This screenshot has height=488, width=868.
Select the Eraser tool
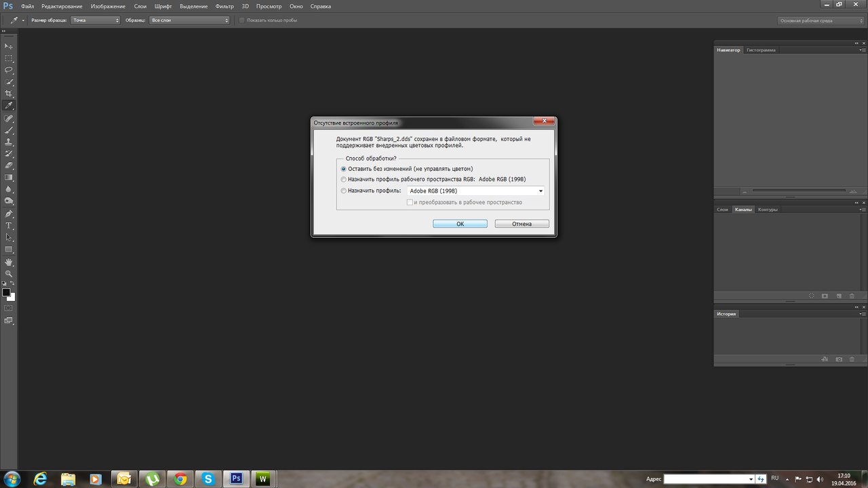(9, 165)
